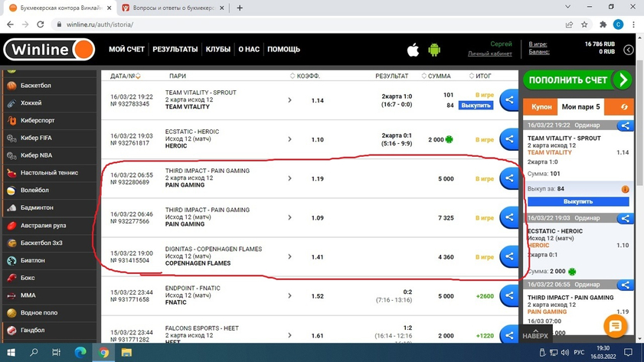Expand FALCONS ESPORTS - HEET bet details
644x362 pixels.
point(289,335)
